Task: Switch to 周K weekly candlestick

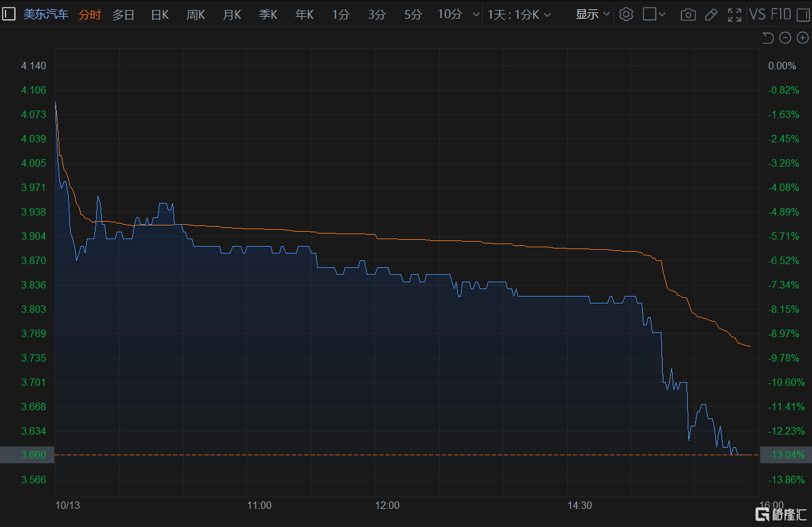Action: [196, 14]
